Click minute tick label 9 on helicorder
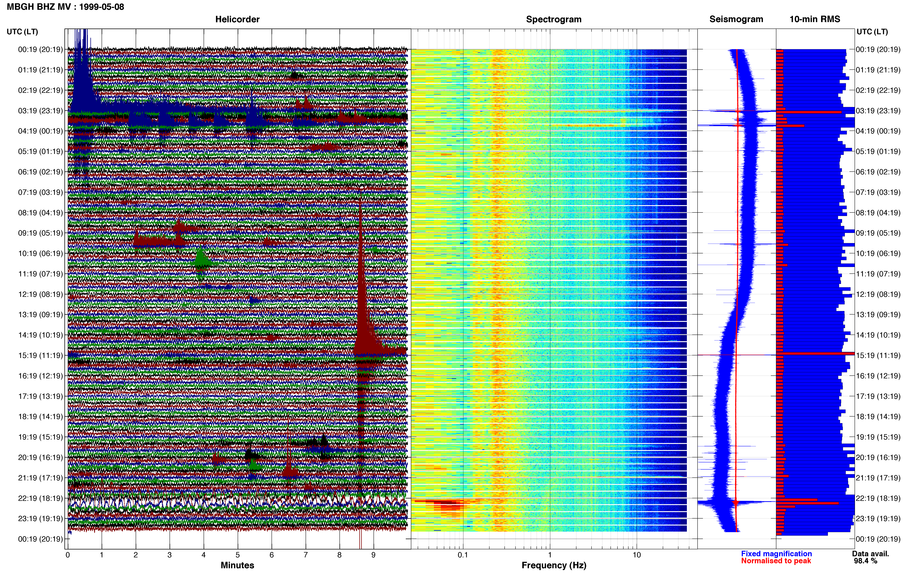The width and height of the screenshot is (924, 578). pos(373,555)
